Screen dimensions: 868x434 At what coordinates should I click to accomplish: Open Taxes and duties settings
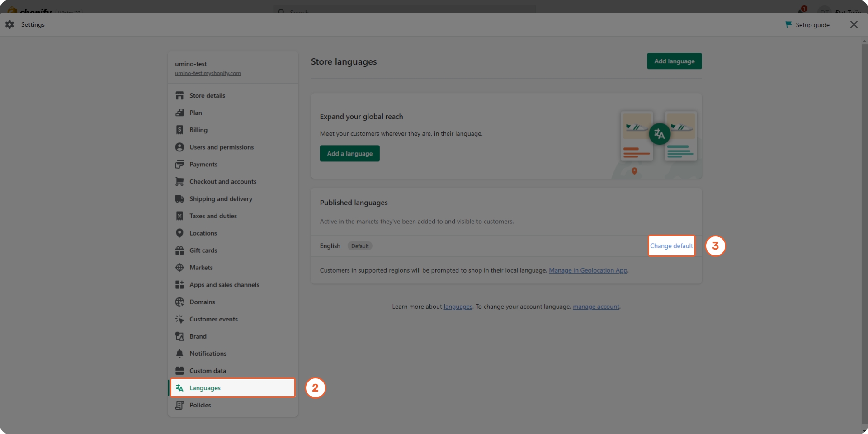click(x=213, y=216)
